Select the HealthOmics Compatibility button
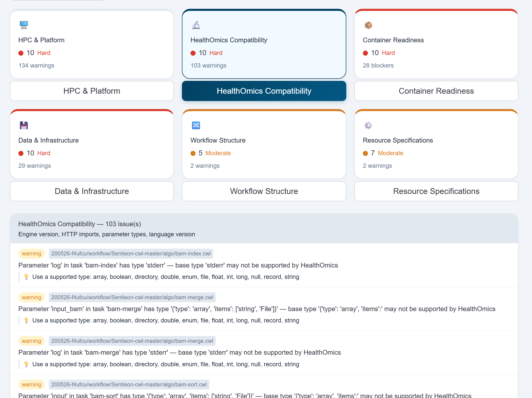 pyautogui.click(x=264, y=91)
